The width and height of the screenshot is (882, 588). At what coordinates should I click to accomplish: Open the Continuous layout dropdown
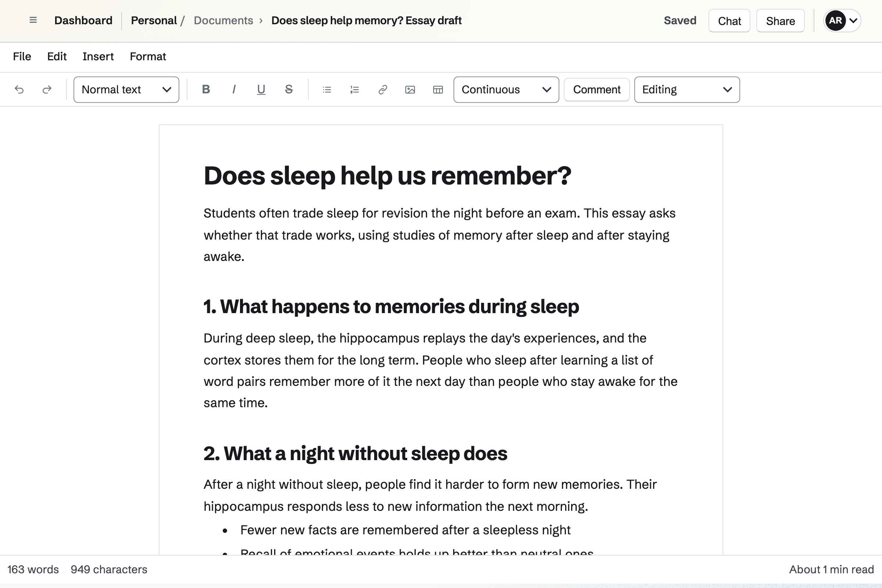(506, 90)
